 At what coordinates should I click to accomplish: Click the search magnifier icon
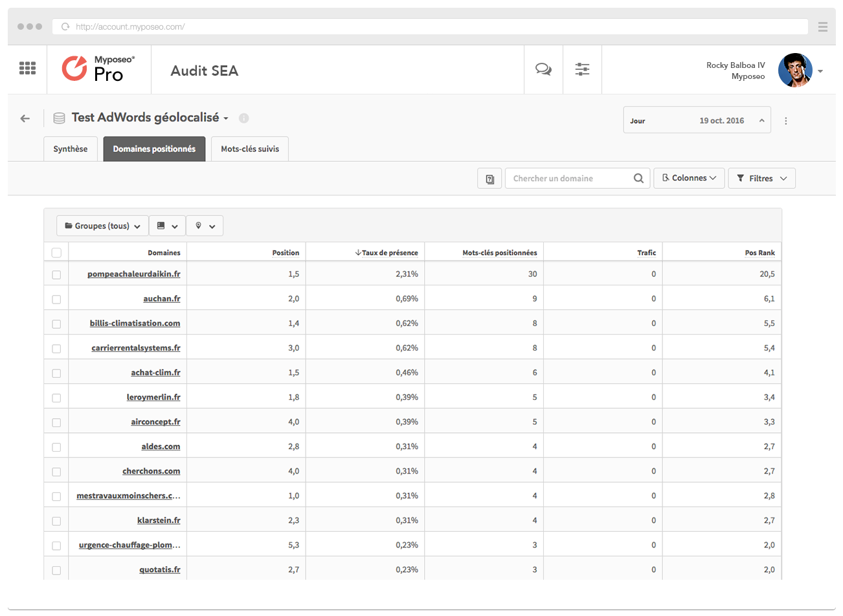(638, 179)
